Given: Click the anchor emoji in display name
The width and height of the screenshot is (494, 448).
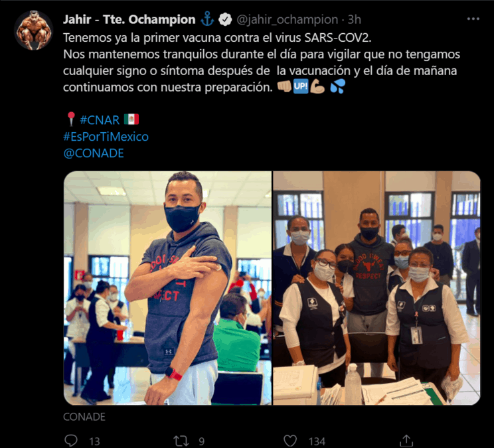Looking at the screenshot, I should coord(207,19).
